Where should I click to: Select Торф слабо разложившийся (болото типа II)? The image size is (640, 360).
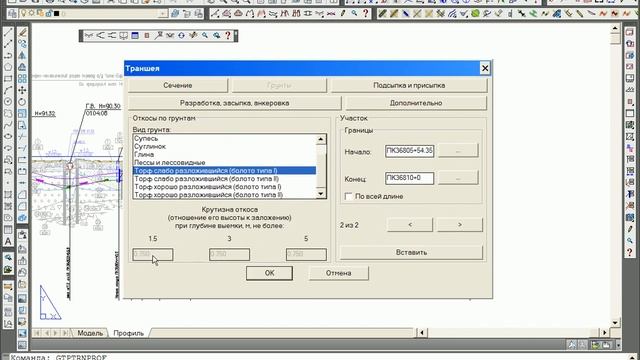224,179
